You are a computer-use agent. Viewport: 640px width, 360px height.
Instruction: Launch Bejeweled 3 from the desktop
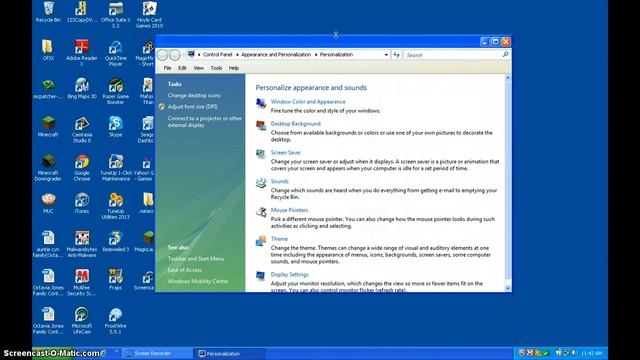point(116,241)
